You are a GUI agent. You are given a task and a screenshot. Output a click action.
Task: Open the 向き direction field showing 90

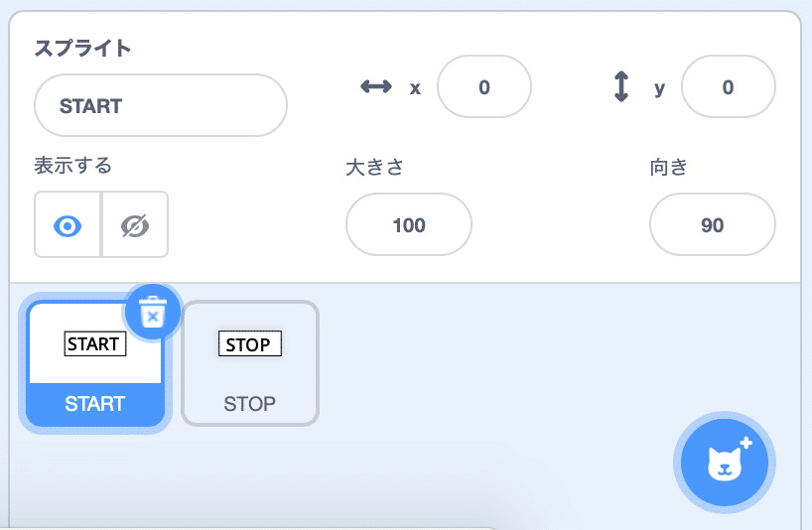(x=712, y=224)
